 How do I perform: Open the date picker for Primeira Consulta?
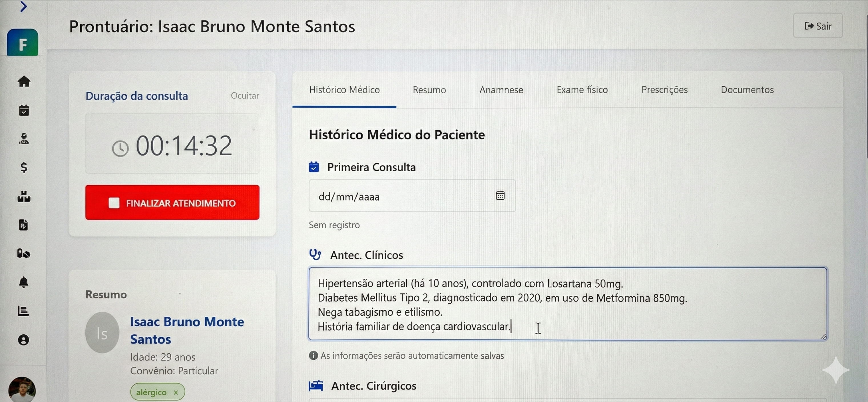[x=500, y=196]
